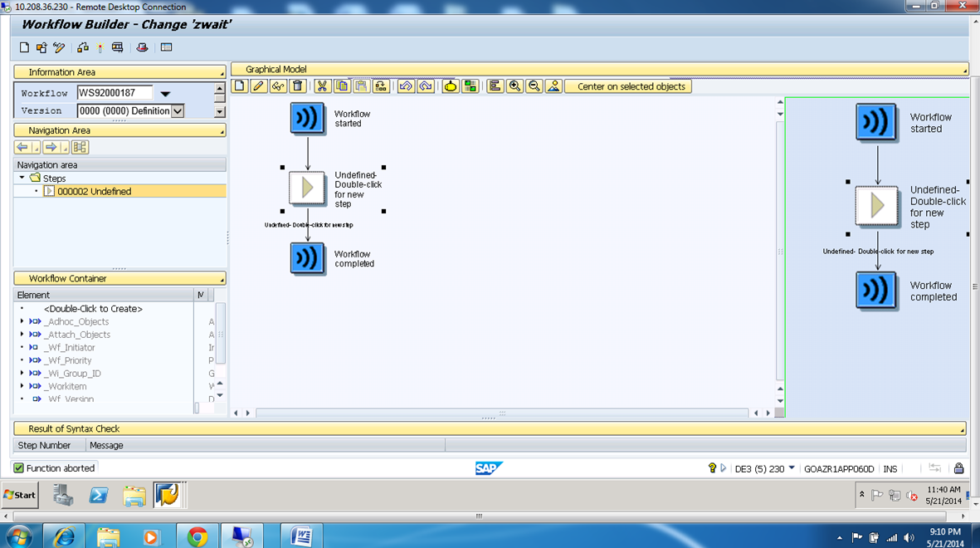Open Google Chrome from local taskbar
The width and height of the screenshot is (980, 548).
[197, 536]
